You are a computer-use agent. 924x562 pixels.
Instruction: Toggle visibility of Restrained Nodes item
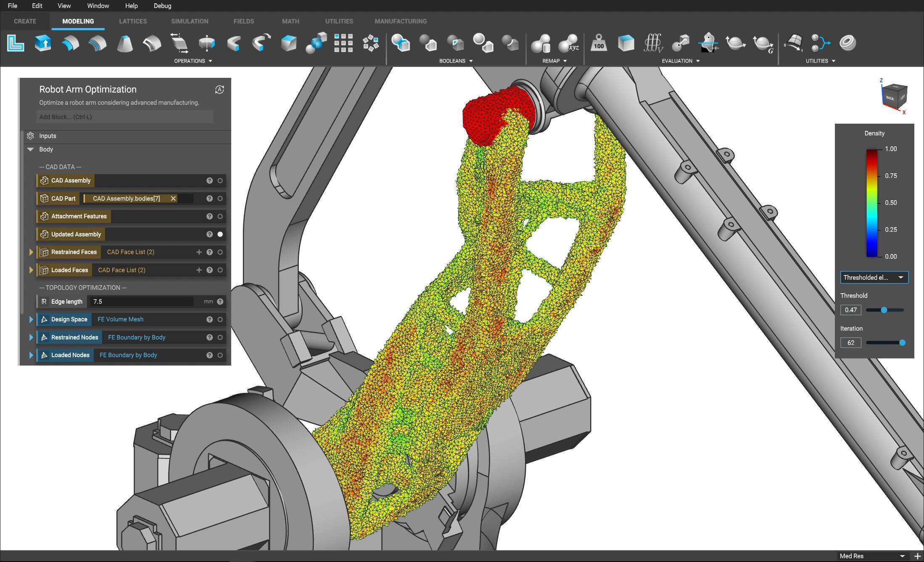coord(222,337)
